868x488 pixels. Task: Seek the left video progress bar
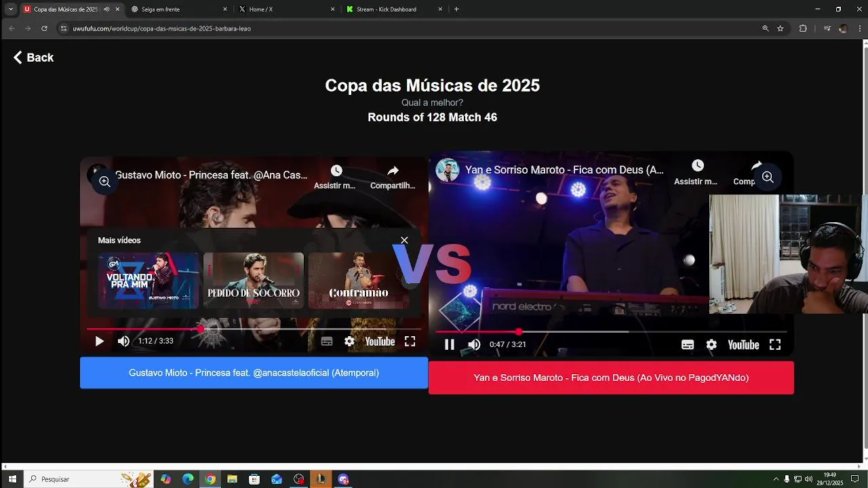[x=254, y=329]
